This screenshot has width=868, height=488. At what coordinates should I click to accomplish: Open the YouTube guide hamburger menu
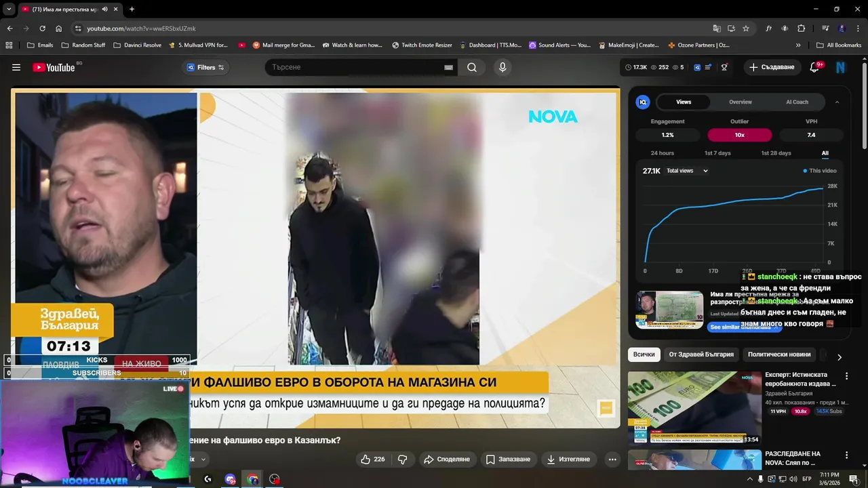16,67
